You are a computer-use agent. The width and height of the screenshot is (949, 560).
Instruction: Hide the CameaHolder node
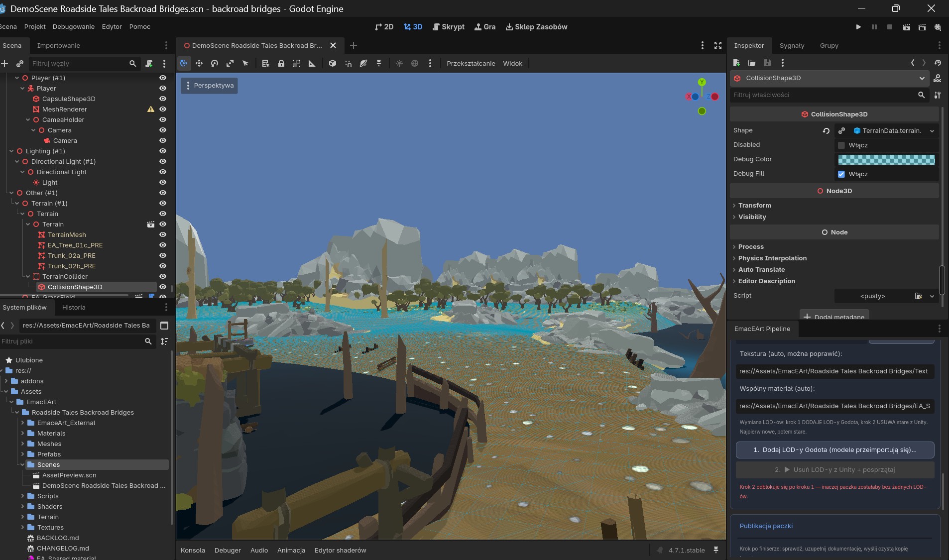click(x=162, y=119)
